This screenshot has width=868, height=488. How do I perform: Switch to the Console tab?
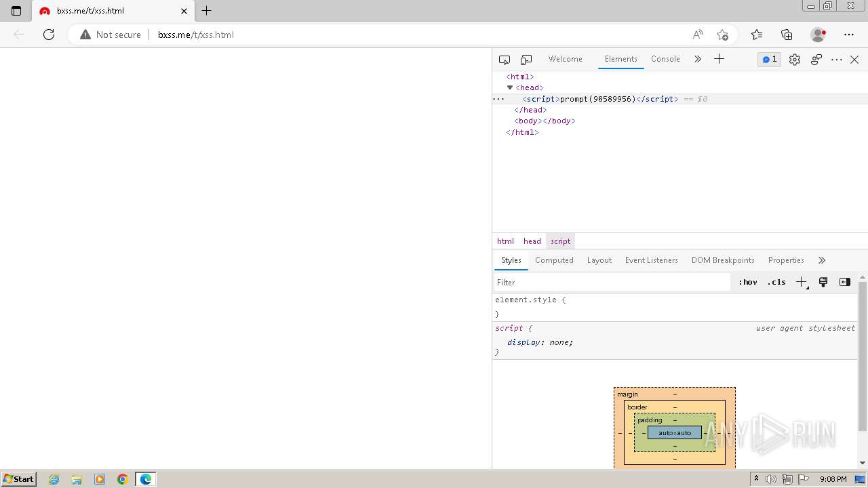(x=665, y=59)
